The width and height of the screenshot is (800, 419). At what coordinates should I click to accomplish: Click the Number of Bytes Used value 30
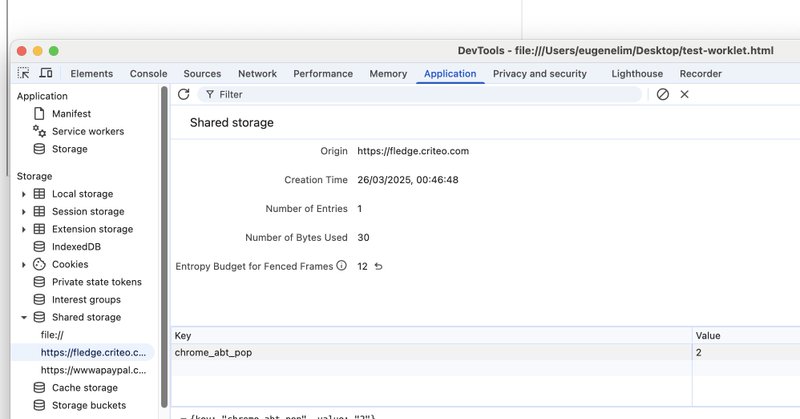click(x=363, y=237)
